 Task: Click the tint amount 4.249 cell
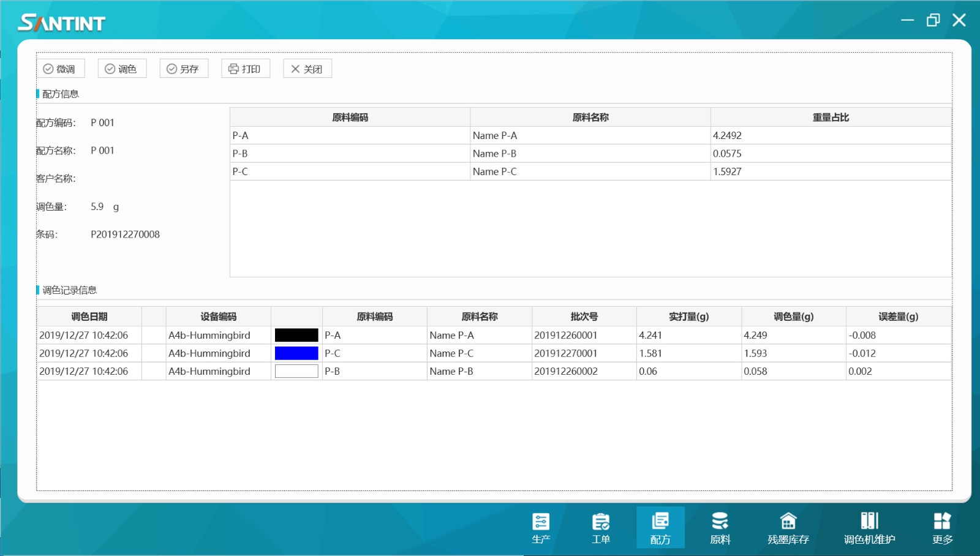pyautogui.click(x=794, y=335)
